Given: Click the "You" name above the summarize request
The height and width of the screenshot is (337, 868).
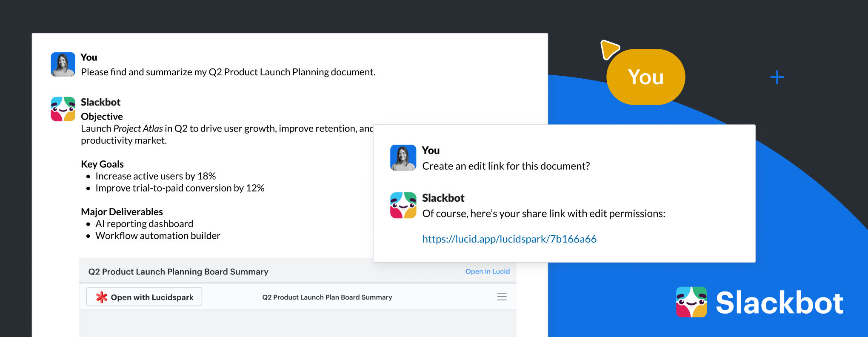Looking at the screenshot, I should pyautogui.click(x=89, y=57).
